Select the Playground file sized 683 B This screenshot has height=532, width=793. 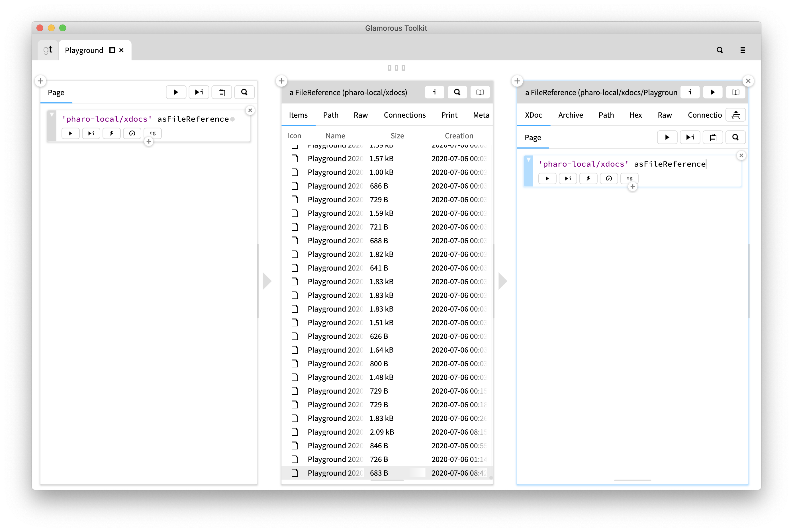point(387,473)
